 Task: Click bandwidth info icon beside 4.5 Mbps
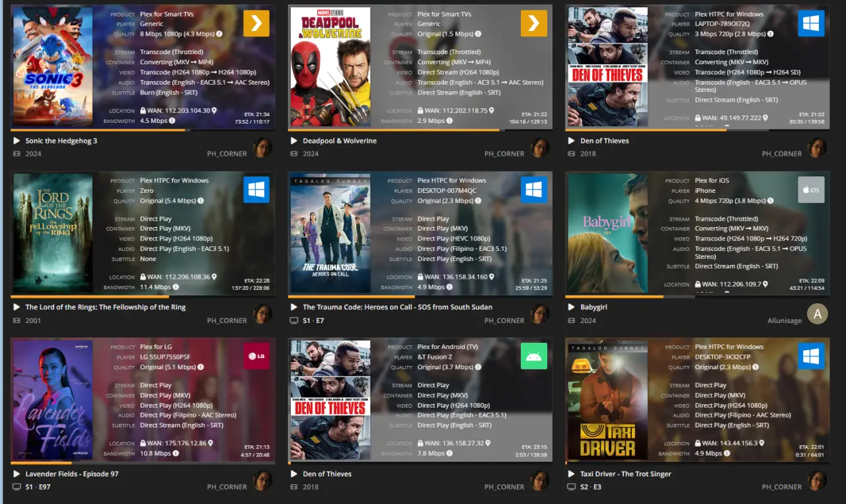(x=172, y=121)
